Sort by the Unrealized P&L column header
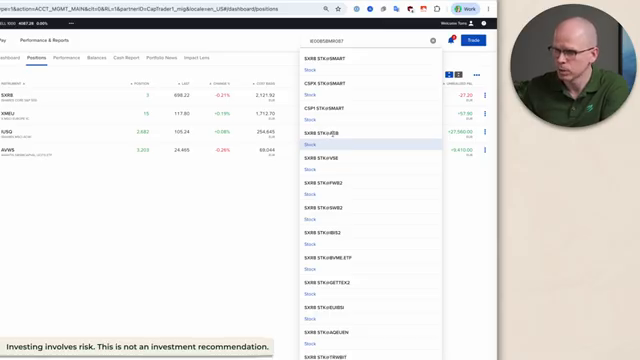 pyautogui.click(x=458, y=84)
